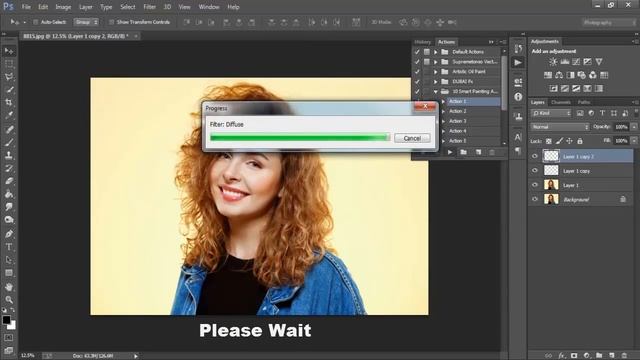Image resolution: width=640 pixels, height=360 pixels.
Task: Click the Diffuse filter progress bar
Action: click(300, 138)
